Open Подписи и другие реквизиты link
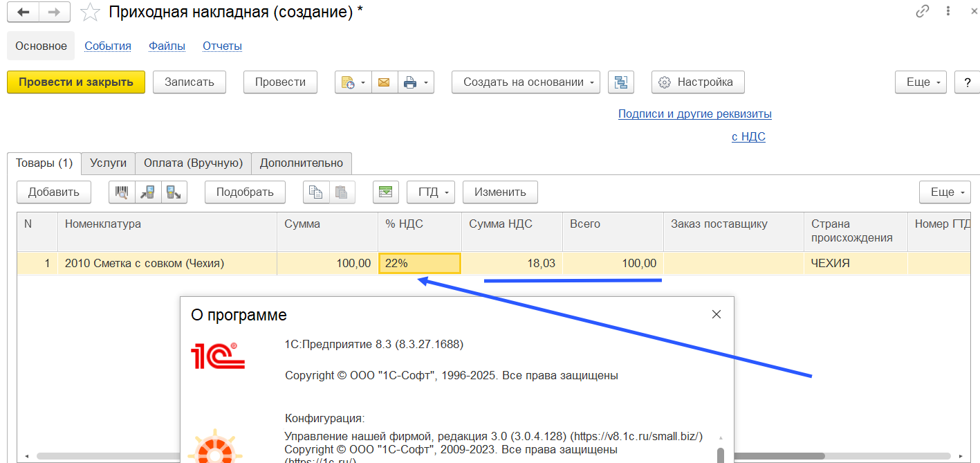 tap(695, 114)
